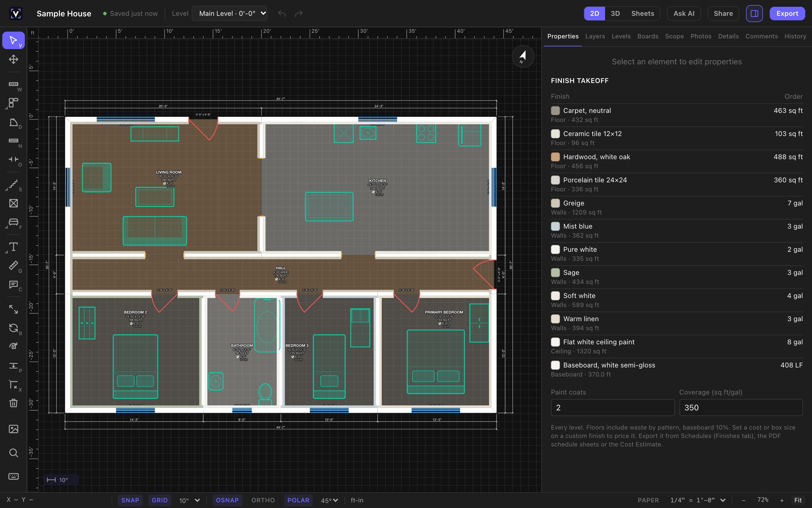Click the Search magnifier icon
Image resolution: width=812 pixels, height=508 pixels.
click(14, 453)
